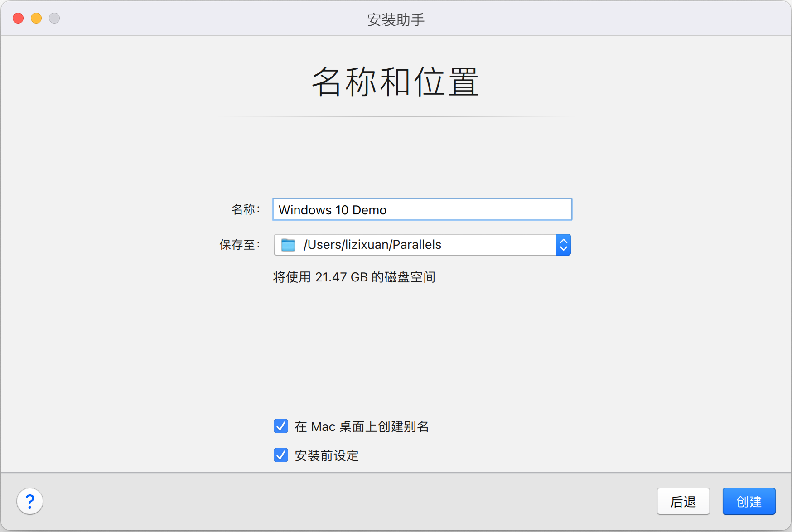The height and width of the screenshot is (532, 792).
Task: Click the 安装助手 window title
Action: (396, 19)
